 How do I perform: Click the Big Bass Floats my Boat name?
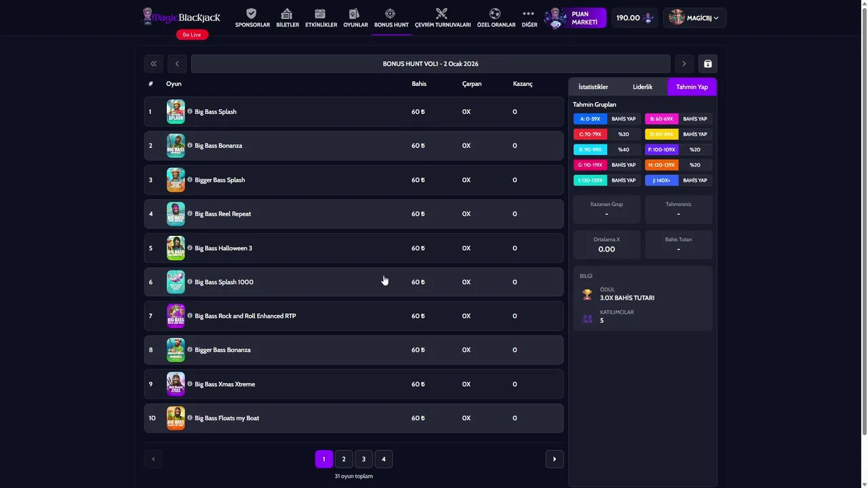[x=227, y=418]
